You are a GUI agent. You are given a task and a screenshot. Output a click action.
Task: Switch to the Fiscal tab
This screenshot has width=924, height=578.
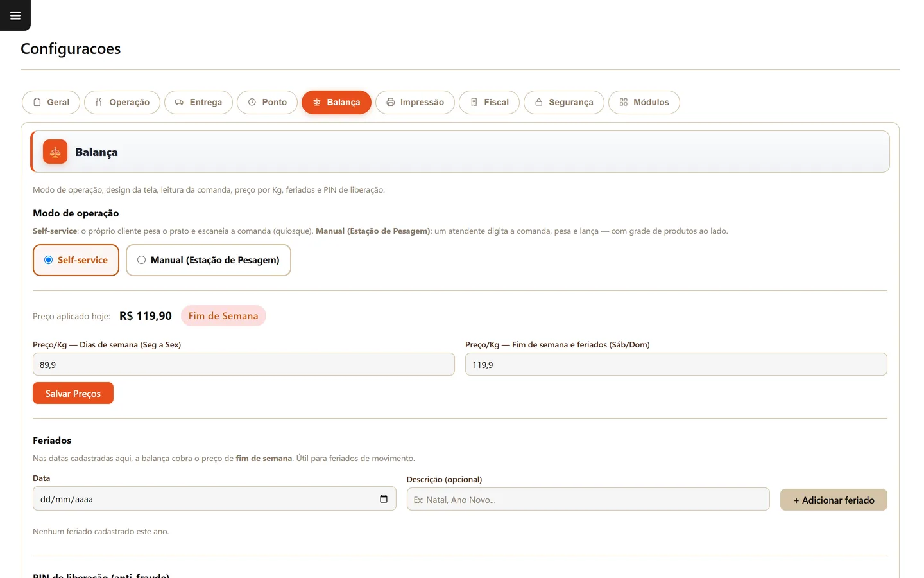(489, 102)
